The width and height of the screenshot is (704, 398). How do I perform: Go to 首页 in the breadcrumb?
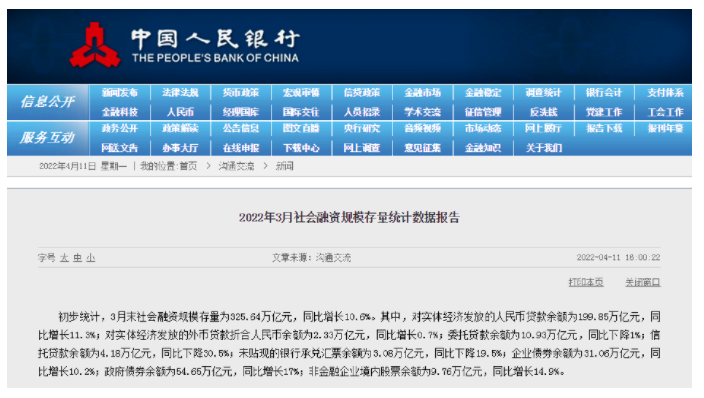(188, 166)
